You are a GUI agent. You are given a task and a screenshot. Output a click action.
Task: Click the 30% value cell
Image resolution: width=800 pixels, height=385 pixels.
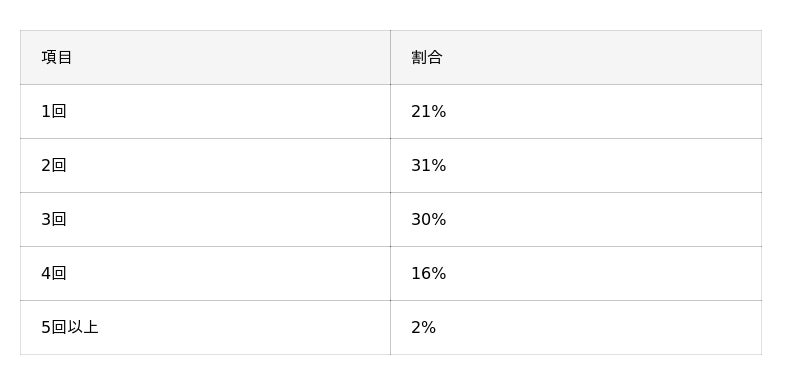point(429,219)
